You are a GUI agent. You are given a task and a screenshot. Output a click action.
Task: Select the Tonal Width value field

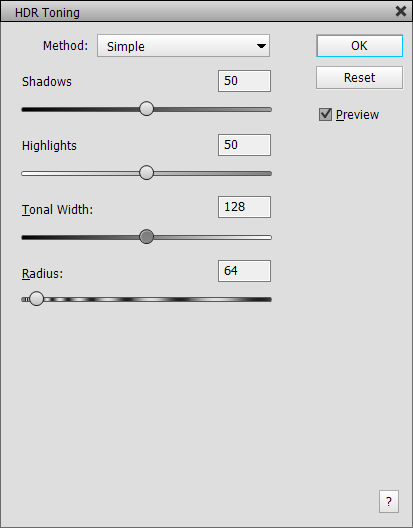click(244, 207)
